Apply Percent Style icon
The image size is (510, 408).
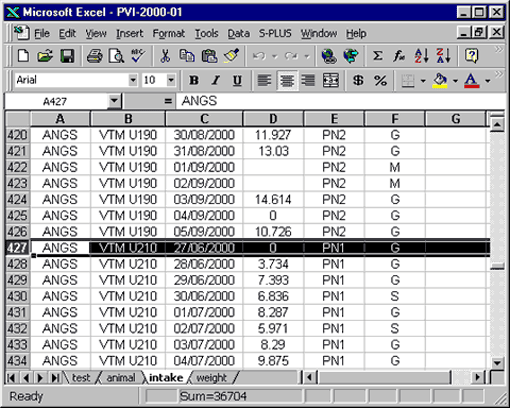coord(380,80)
